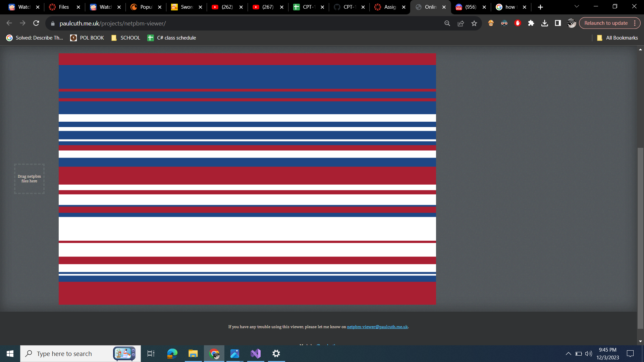Screen dimensions: 644x362
Task: Click the address bar URL
Action: 113,23
